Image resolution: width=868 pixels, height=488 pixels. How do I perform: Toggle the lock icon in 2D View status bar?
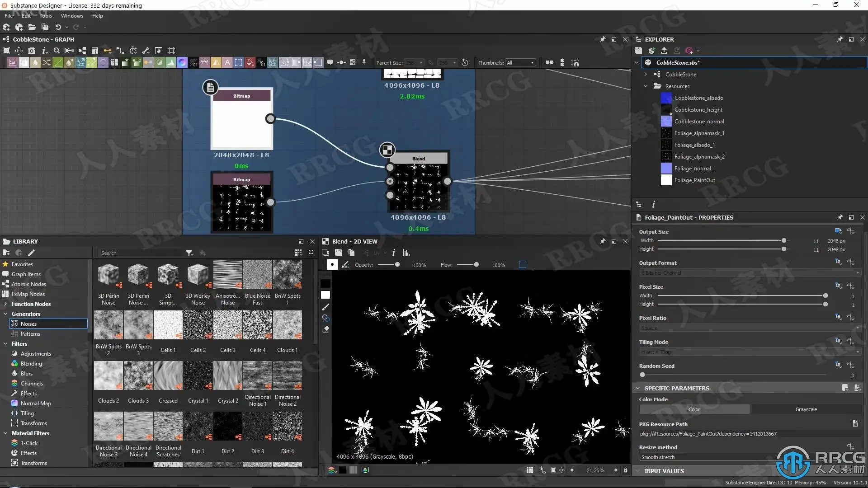tap(625, 470)
